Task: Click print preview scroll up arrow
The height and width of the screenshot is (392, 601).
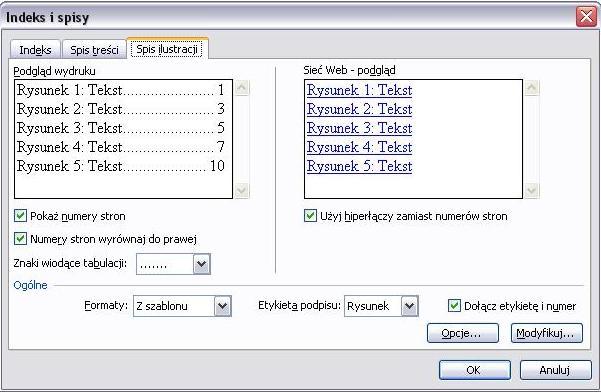Action: 242,88
